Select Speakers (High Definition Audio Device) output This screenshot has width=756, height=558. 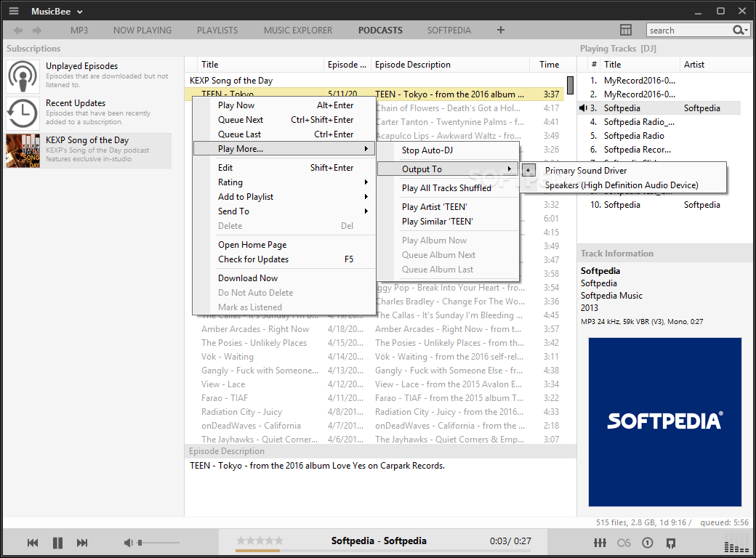pyautogui.click(x=624, y=185)
